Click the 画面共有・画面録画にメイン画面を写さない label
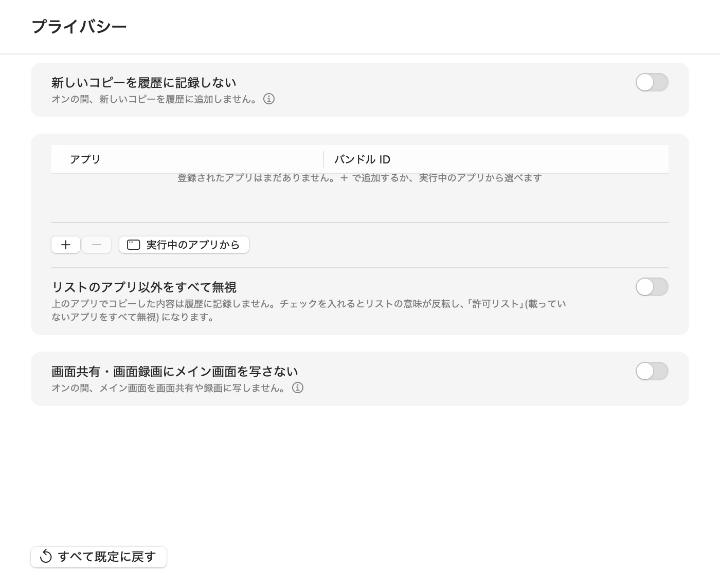Image resolution: width=720 pixels, height=588 pixels. (x=175, y=371)
